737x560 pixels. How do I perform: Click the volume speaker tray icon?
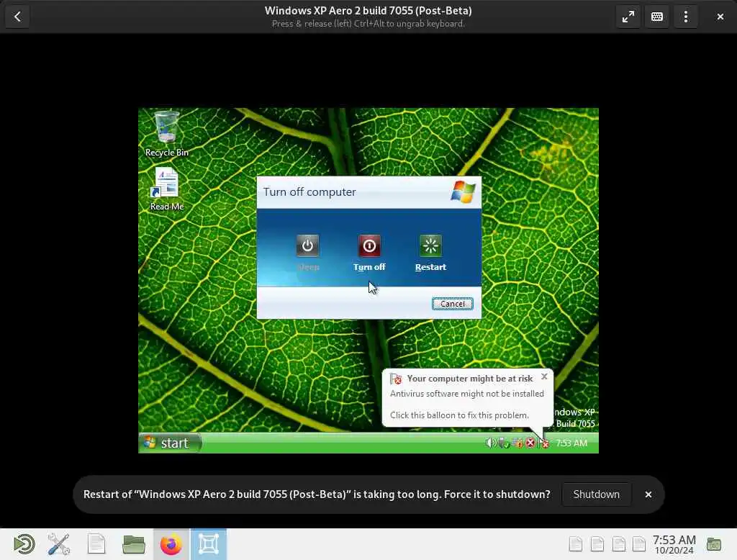[490, 443]
